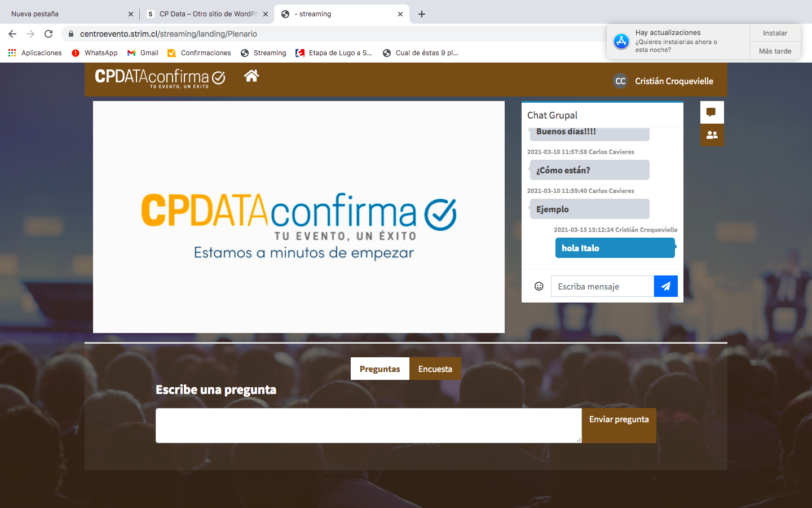Send chat message with paper plane button

tap(666, 286)
